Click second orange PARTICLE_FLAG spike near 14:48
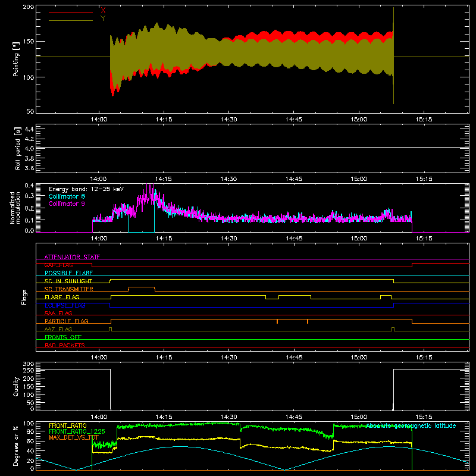Viewport: 476px width, 476px height. 308,321
